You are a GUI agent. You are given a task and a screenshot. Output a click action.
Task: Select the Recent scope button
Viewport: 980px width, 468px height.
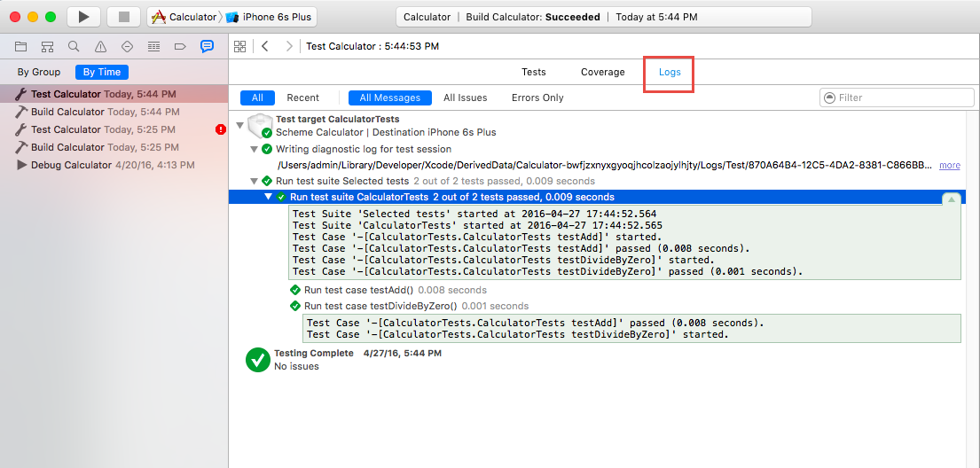(x=303, y=97)
